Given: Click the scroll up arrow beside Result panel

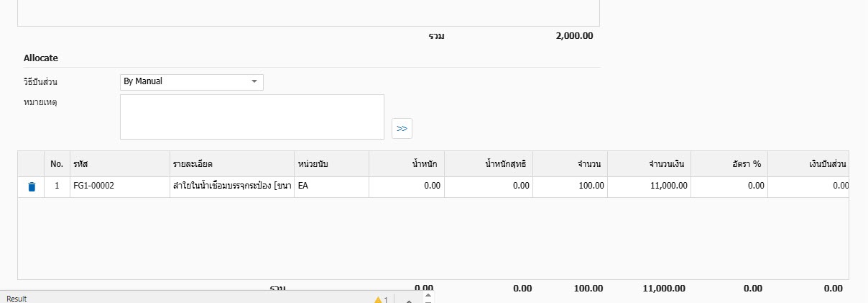Looking at the screenshot, I should tap(428, 294).
